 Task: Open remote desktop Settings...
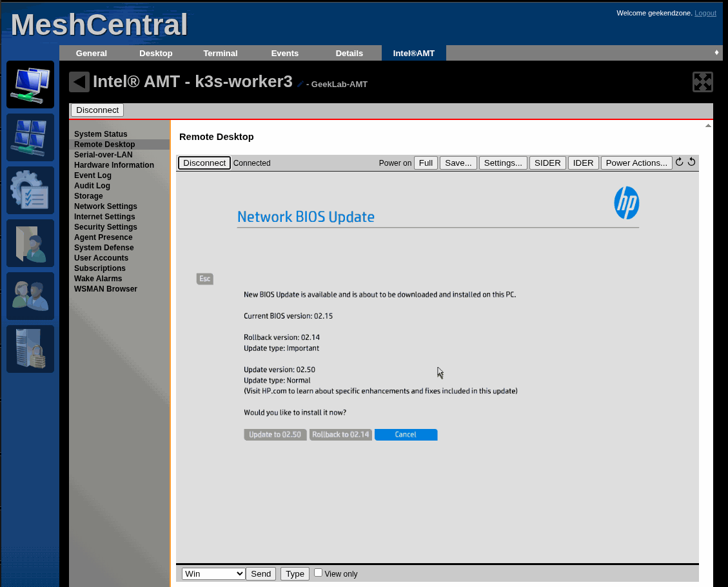(503, 163)
